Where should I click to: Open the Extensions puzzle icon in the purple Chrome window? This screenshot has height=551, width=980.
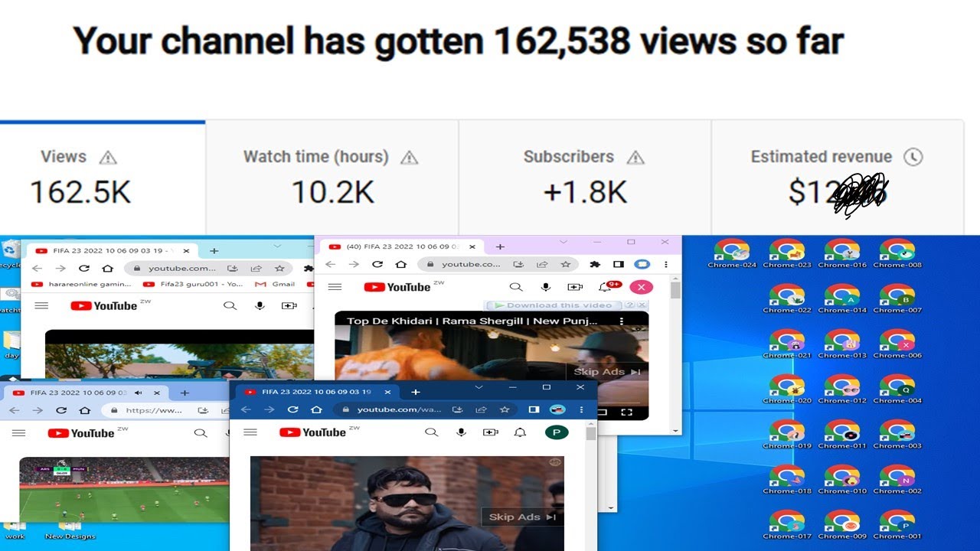coord(595,264)
